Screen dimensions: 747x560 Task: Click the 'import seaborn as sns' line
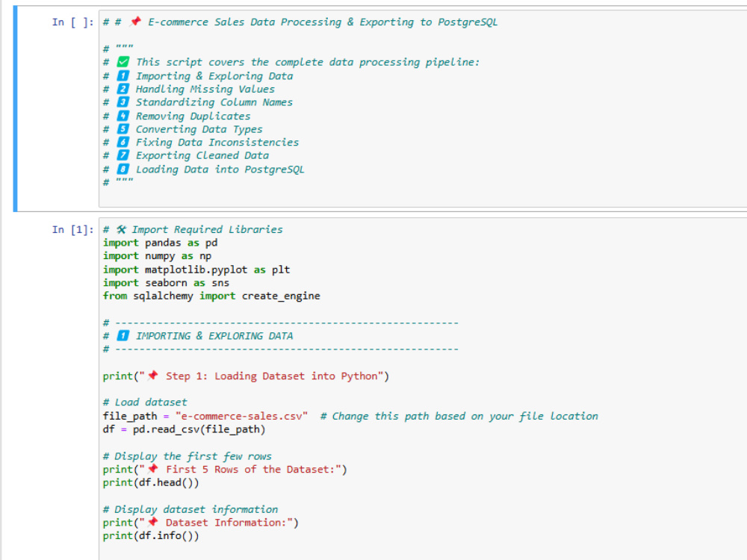pos(167,283)
